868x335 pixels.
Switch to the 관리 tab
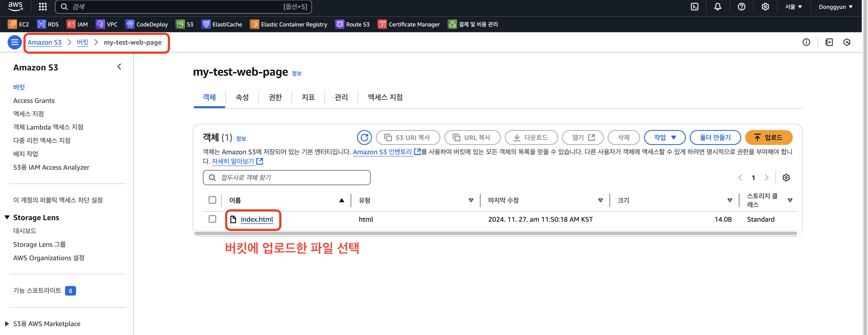[341, 97]
